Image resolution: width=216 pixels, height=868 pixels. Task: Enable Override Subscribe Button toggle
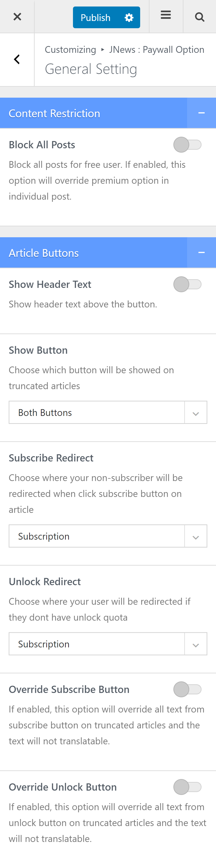(x=187, y=689)
